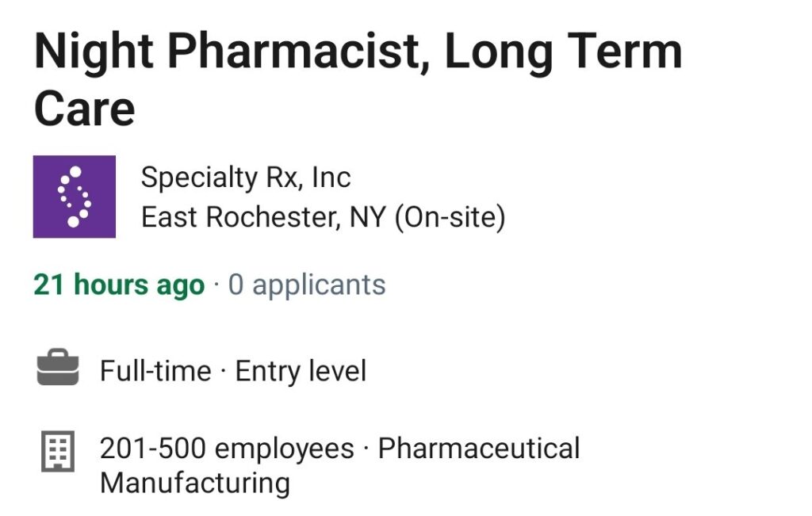Open the Specialty Rx, Inc company link
The image size is (812, 516).
pyautogui.click(x=246, y=178)
